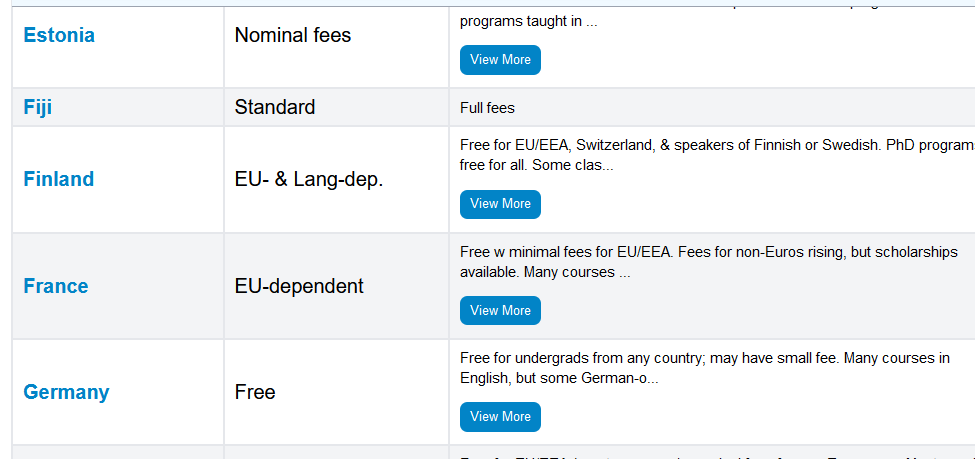Go to the Germany country link

click(x=66, y=392)
